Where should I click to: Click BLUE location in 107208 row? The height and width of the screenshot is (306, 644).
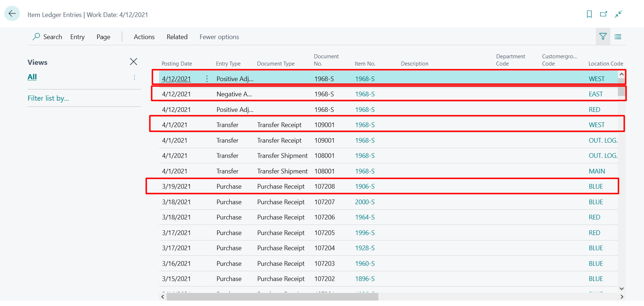click(x=596, y=186)
